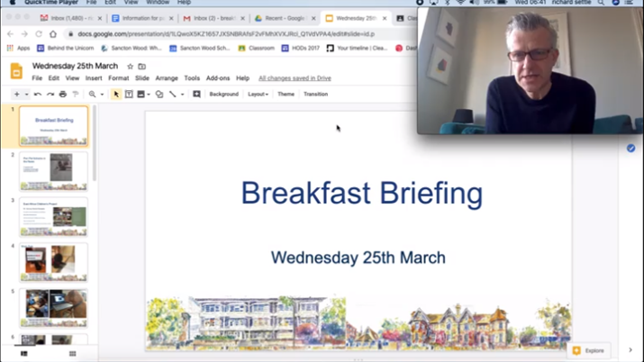Open the insert image dropdown arrow

click(149, 95)
